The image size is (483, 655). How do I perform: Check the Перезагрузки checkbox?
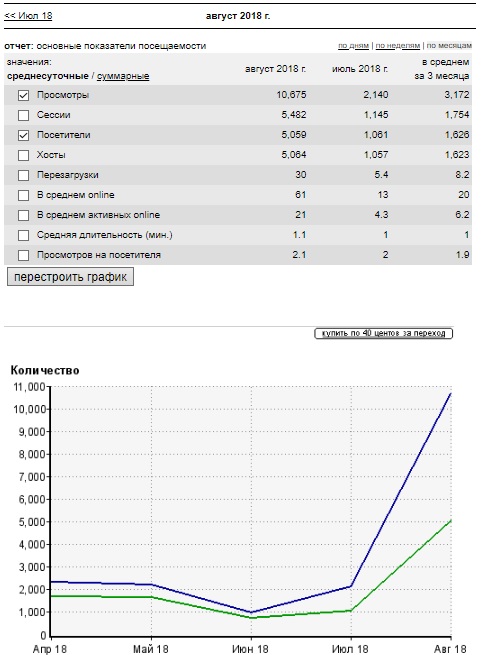23,175
